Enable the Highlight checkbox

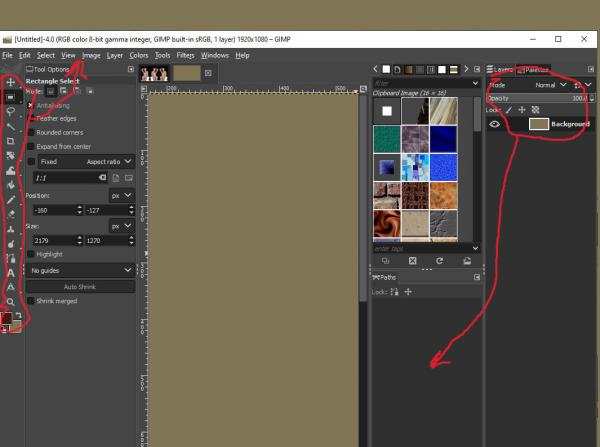(x=31, y=254)
